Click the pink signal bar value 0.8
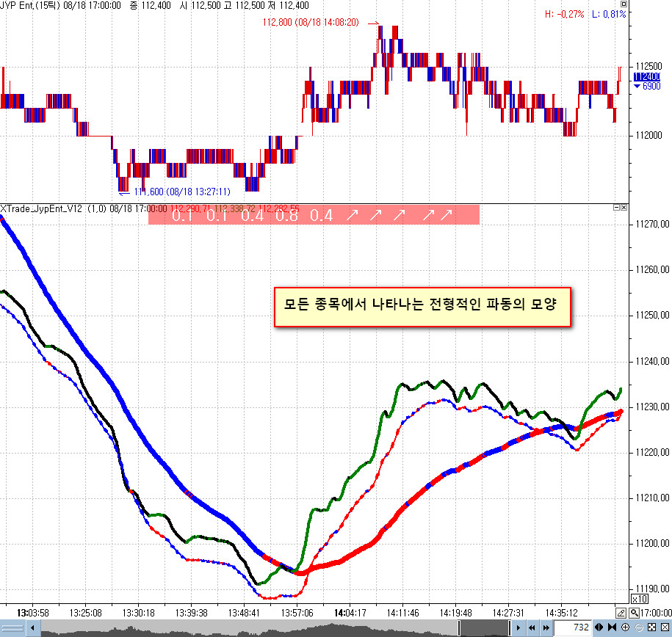This screenshot has width=672, height=637. pyautogui.click(x=286, y=215)
